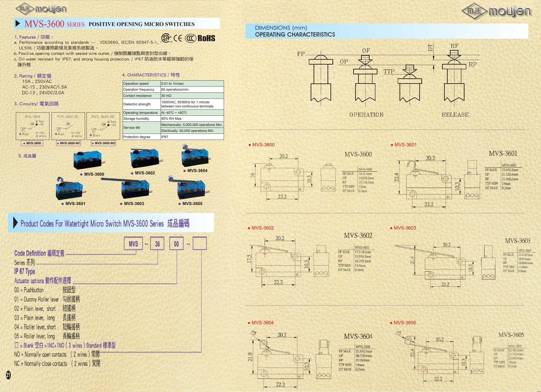Click the MVS-3600 circuit diagram box
Image resolution: width=541 pixels, height=392 pixels.
[x=32, y=126]
